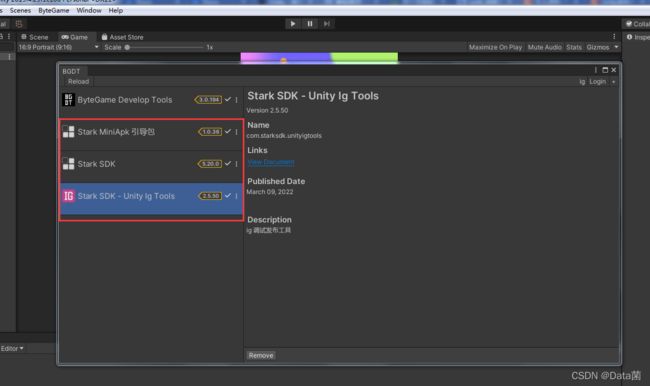Switch to the Scene tab
Screen dimensions: 650x386
(35, 37)
